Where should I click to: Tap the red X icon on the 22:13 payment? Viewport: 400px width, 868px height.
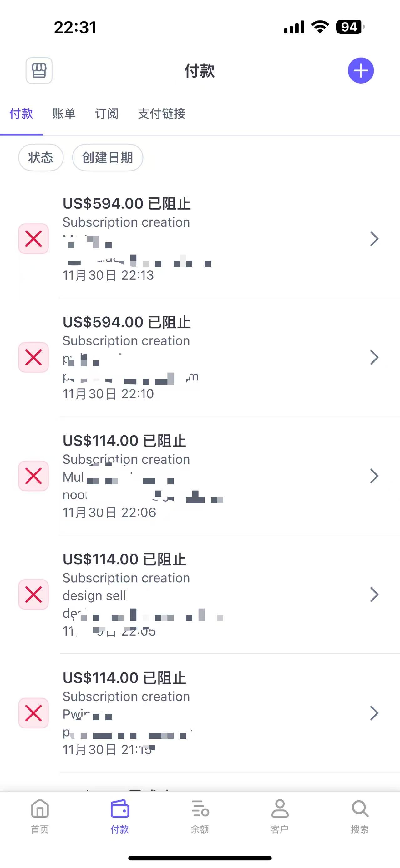33,238
